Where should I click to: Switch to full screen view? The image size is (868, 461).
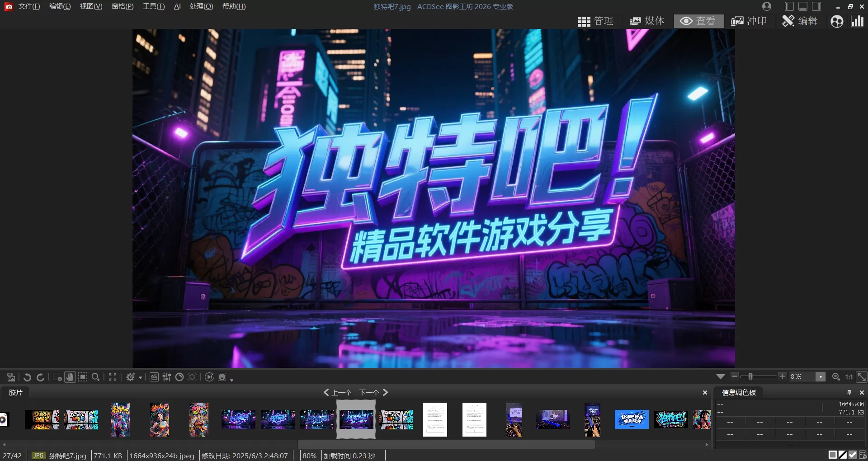tap(113, 377)
